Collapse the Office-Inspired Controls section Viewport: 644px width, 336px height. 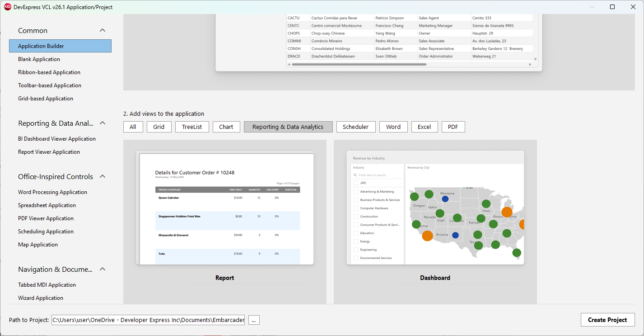tap(103, 176)
